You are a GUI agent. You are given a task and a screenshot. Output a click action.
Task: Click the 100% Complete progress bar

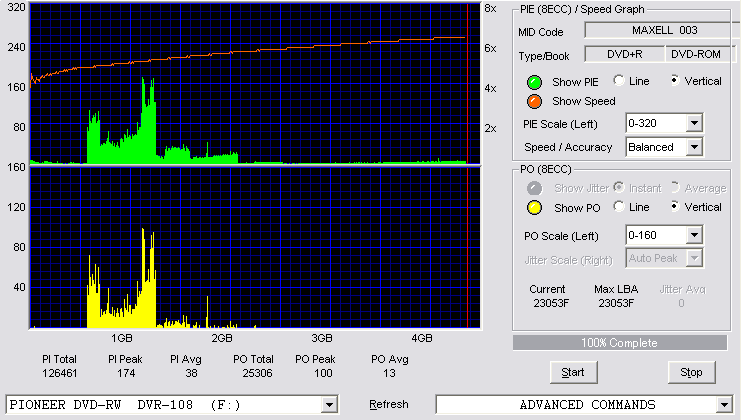[x=619, y=343]
